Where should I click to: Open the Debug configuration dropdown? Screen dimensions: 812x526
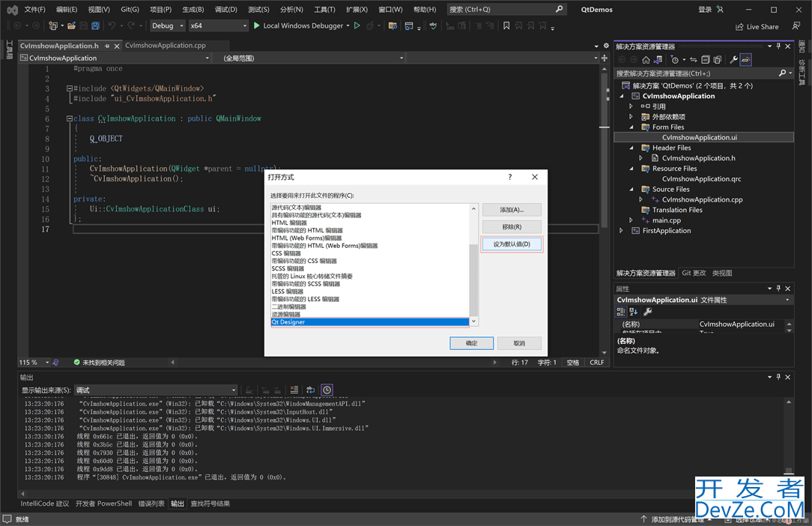coord(167,25)
